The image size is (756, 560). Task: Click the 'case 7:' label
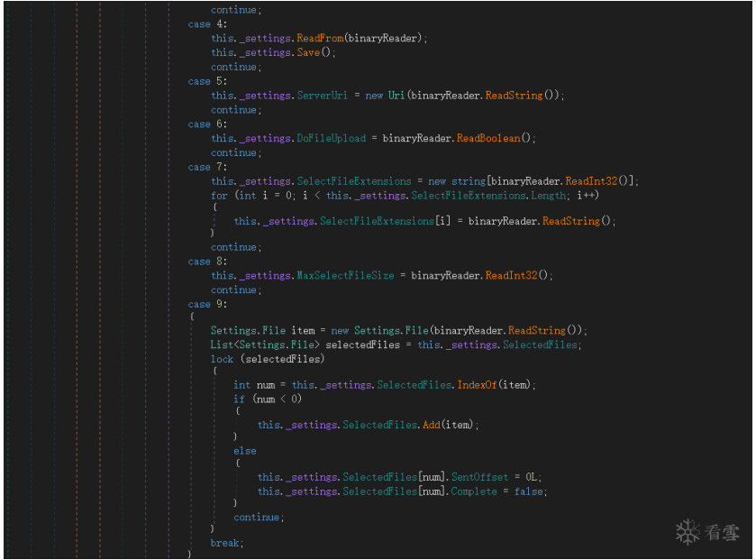point(207,167)
